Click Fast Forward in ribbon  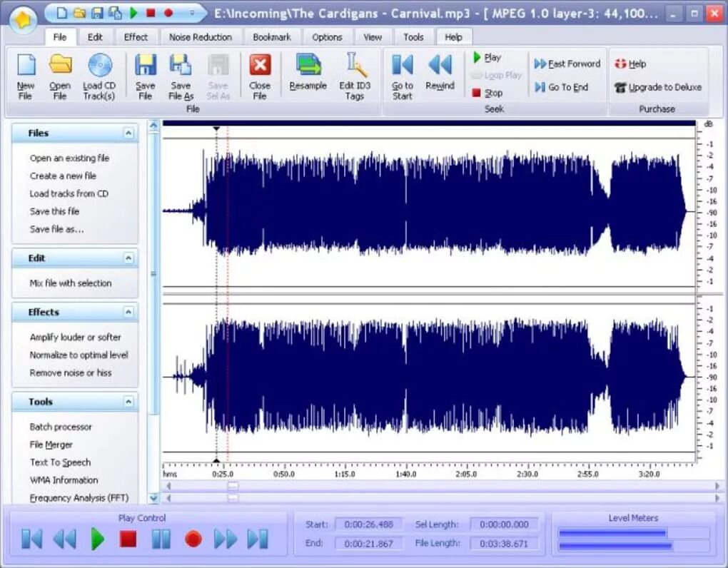pos(567,64)
